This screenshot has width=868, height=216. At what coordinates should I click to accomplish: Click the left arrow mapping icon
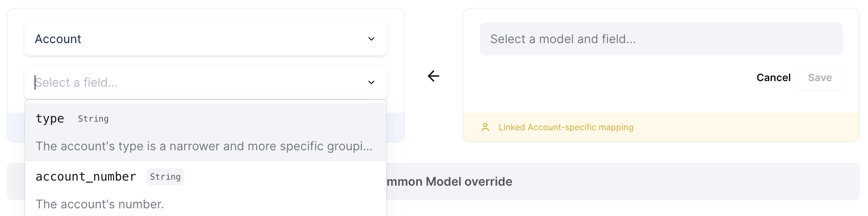(434, 76)
